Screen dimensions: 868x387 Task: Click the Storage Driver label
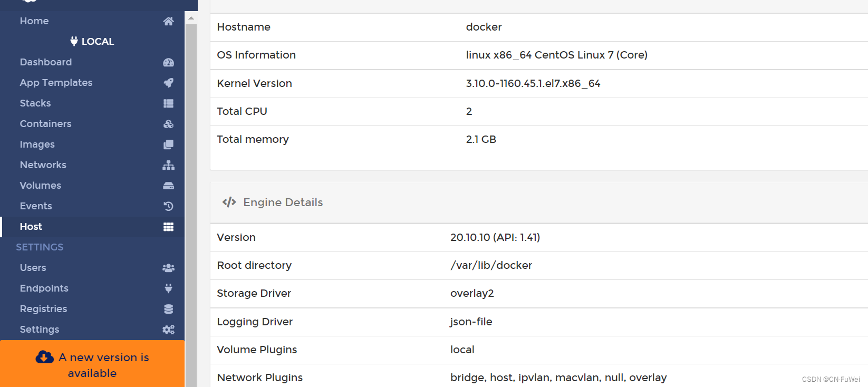(254, 293)
